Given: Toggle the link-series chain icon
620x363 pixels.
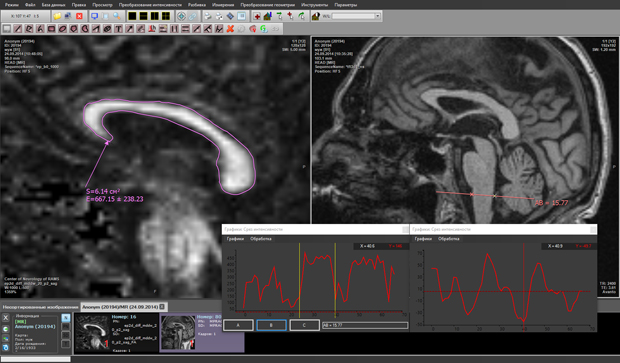Looking at the screenshot, I should coord(192,16).
